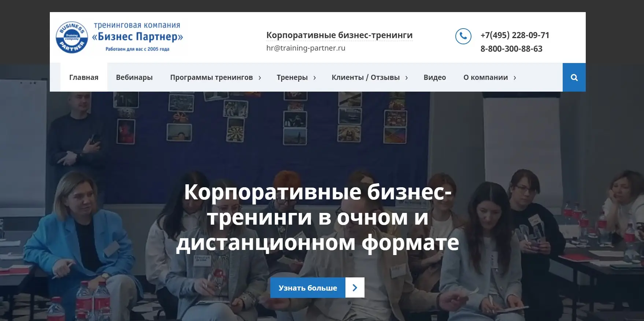Click the 8-800-300-88-63 phone number
The height and width of the screenshot is (321, 644).
coord(511,49)
